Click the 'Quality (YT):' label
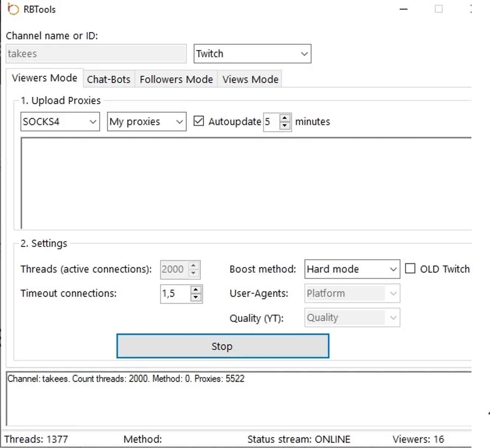This screenshot has height=448, width=490. (256, 318)
